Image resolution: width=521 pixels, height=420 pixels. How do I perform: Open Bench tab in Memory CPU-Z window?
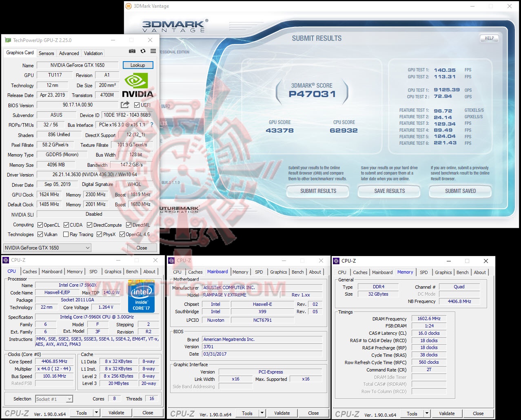click(463, 272)
